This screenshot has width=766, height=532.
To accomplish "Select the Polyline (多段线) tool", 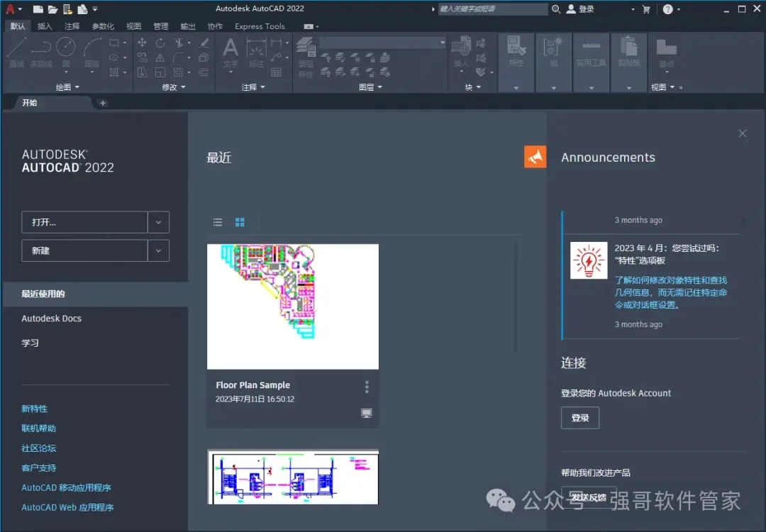I will pos(41,52).
